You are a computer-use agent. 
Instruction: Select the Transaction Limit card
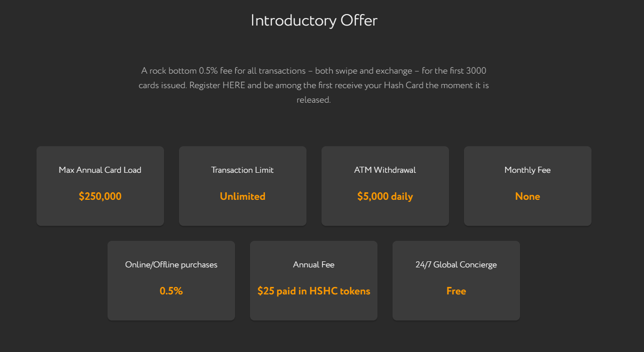pos(242,186)
